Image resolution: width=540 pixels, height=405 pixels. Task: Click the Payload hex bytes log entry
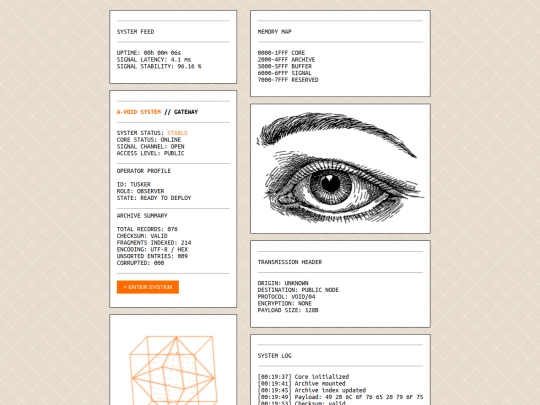tap(340, 397)
